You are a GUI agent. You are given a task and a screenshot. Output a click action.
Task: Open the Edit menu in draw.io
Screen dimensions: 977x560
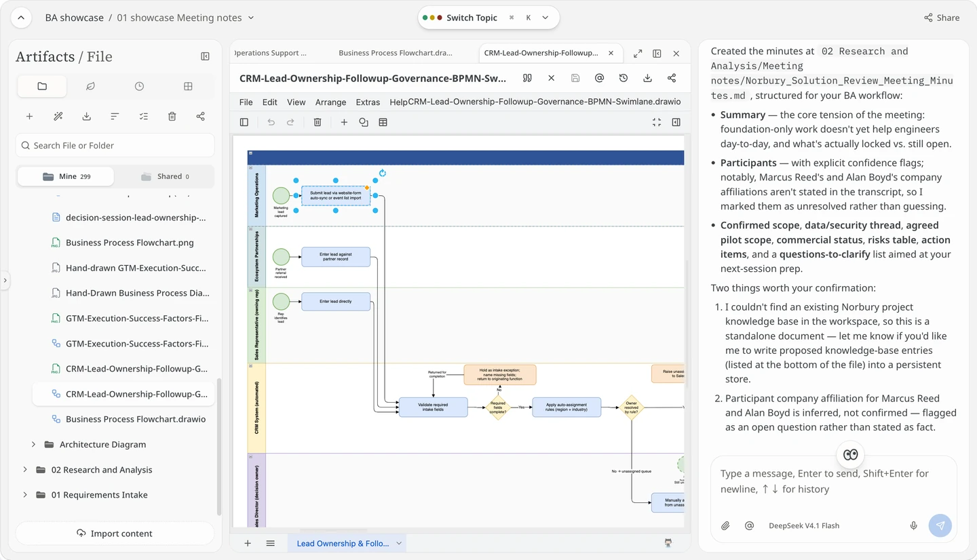coord(270,102)
